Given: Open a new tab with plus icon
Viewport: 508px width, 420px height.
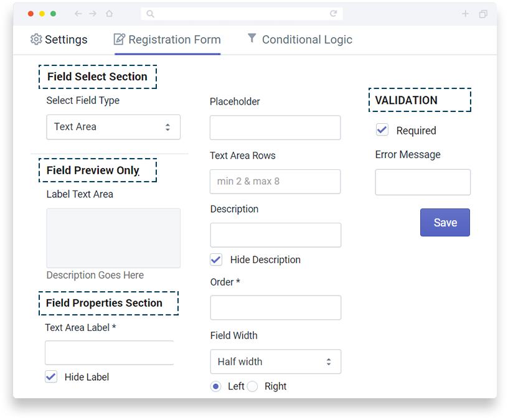Looking at the screenshot, I should pos(465,14).
